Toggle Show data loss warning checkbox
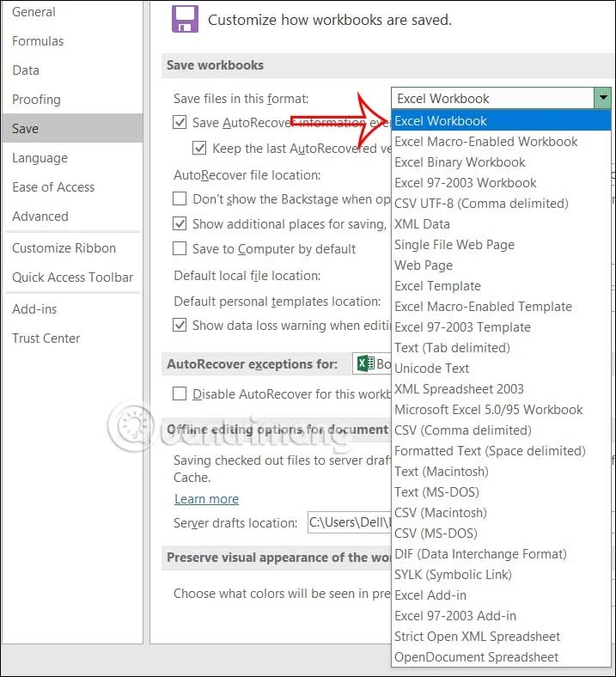 click(x=180, y=325)
